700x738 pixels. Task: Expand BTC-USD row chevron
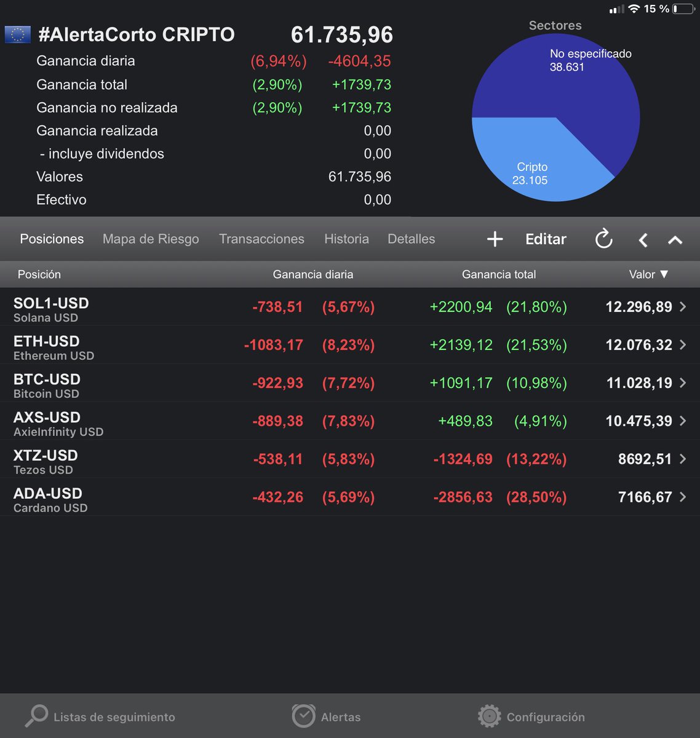point(683,383)
